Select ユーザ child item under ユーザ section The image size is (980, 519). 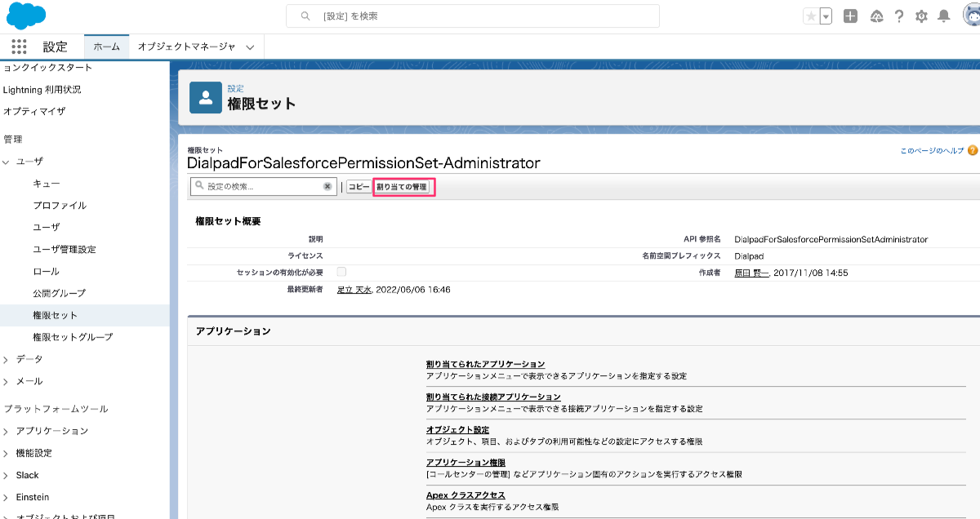pos(47,228)
